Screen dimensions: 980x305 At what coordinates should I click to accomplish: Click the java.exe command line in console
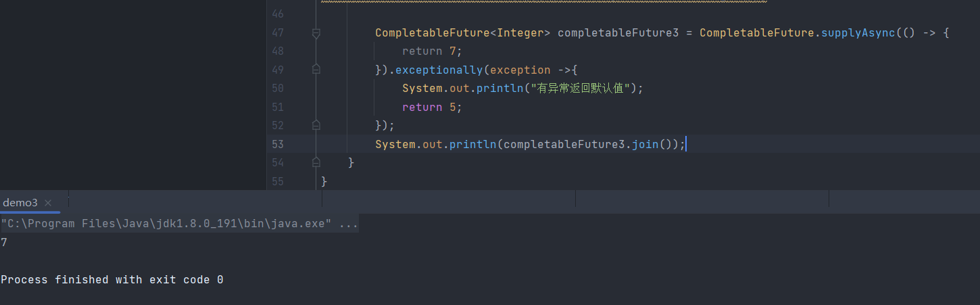pyautogui.click(x=179, y=224)
